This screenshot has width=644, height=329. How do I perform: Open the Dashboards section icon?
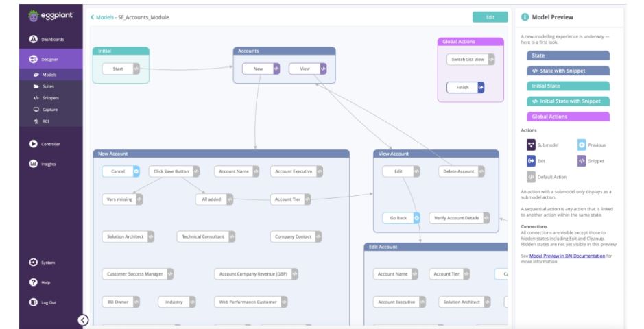[x=34, y=39]
